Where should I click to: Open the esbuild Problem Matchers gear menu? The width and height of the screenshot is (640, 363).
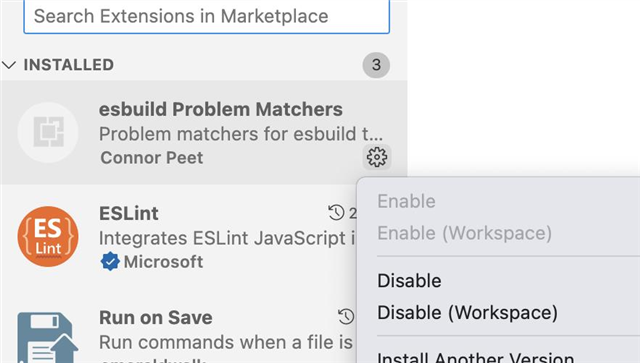tap(377, 157)
